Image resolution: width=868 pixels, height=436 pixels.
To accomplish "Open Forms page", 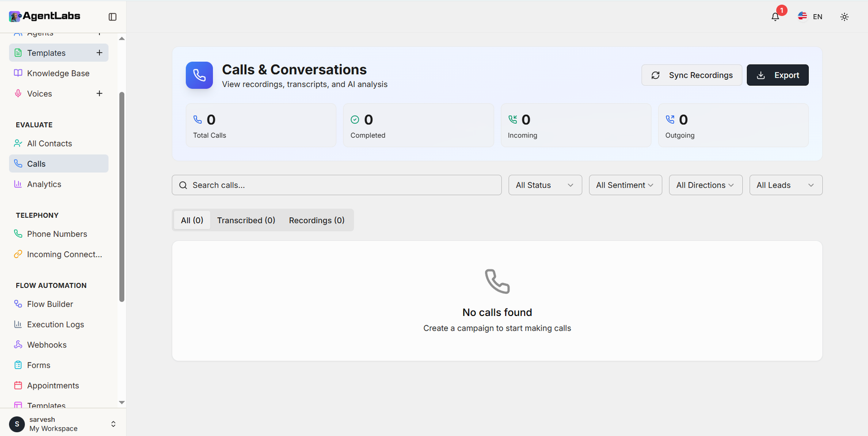I will [59, 365].
